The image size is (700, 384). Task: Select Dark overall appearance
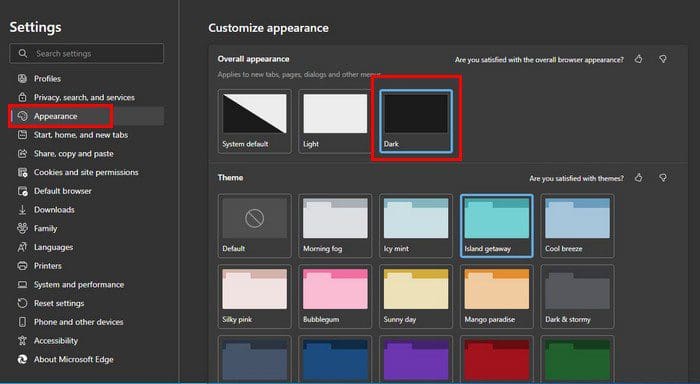416,121
